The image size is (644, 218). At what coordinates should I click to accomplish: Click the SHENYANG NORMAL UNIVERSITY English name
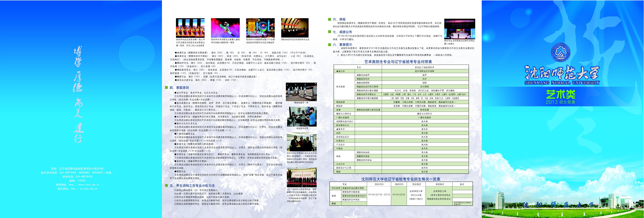(562, 83)
